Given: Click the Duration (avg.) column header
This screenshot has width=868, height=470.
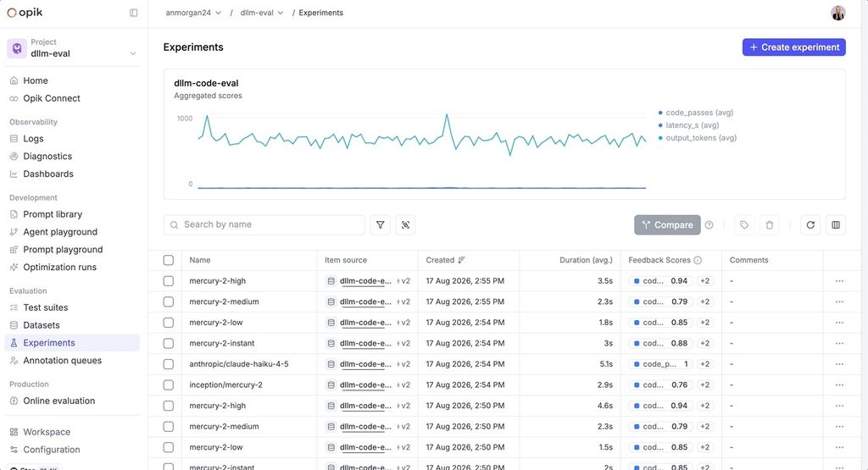Looking at the screenshot, I should (x=586, y=260).
